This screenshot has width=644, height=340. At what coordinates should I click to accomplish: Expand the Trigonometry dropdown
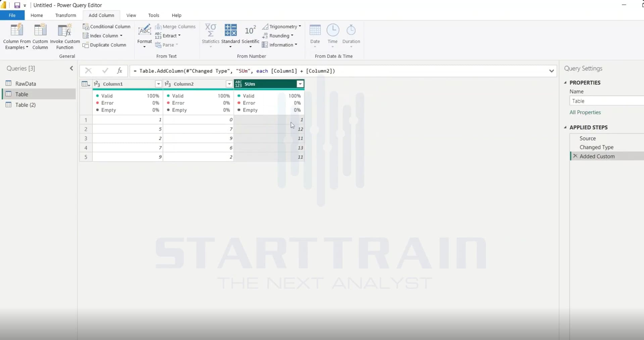point(300,27)
